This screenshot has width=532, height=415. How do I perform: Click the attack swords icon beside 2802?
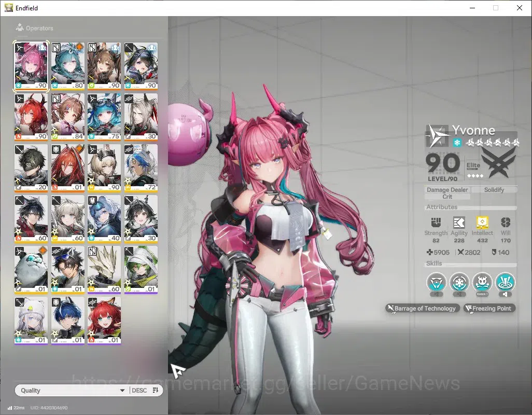(460, 252)
